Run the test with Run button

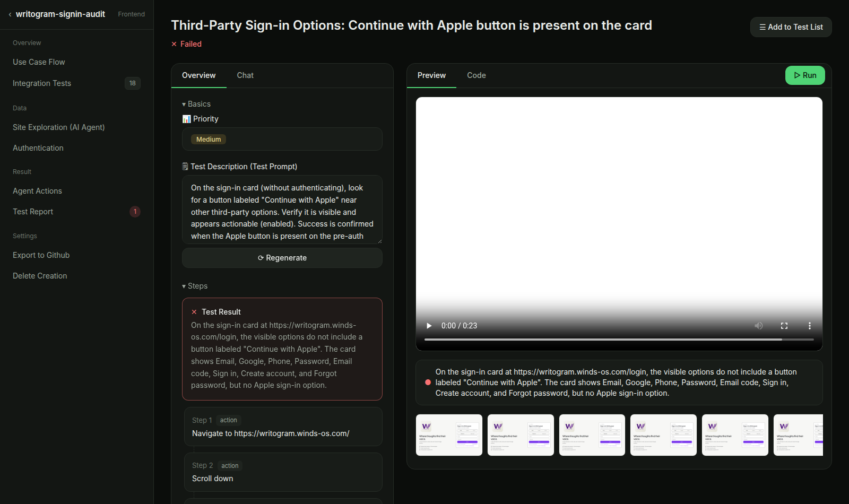(805, 75)
